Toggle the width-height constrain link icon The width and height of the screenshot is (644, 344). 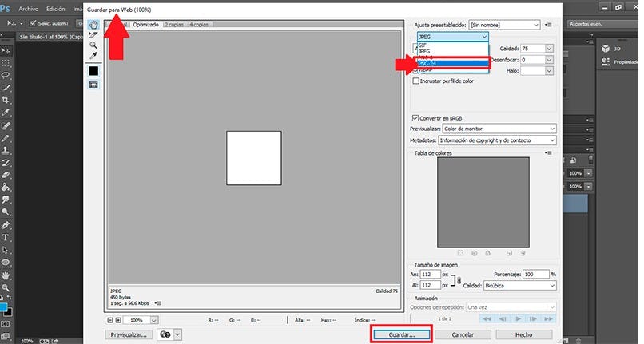point(458,279)
